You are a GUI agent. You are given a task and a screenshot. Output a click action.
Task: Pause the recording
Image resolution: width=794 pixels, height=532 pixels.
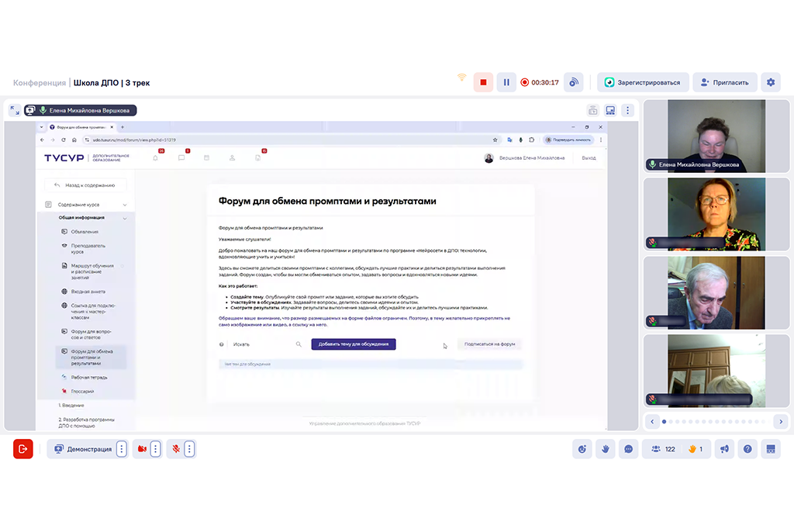pyautogui.click(x=506, y=82)
